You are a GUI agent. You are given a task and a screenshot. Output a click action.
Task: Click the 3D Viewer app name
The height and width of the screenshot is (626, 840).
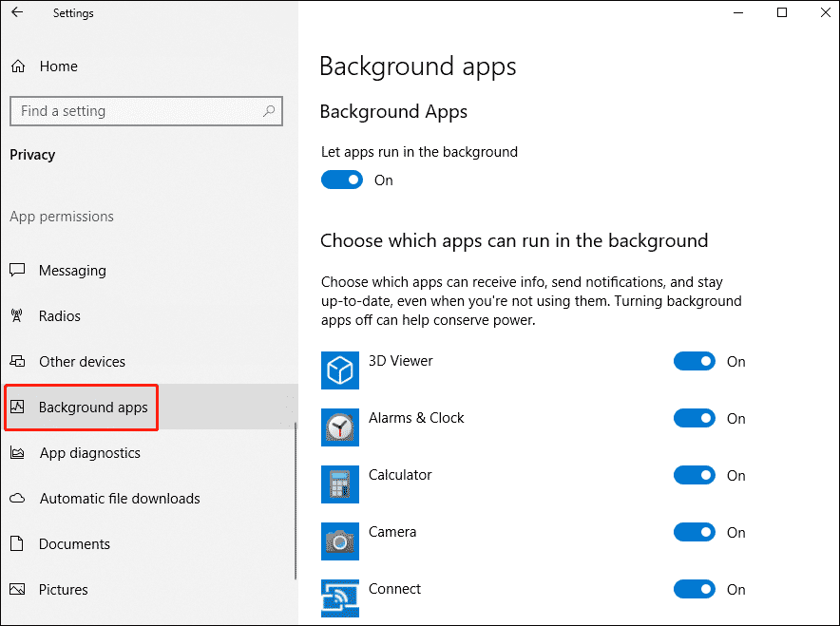pos(401,361)
